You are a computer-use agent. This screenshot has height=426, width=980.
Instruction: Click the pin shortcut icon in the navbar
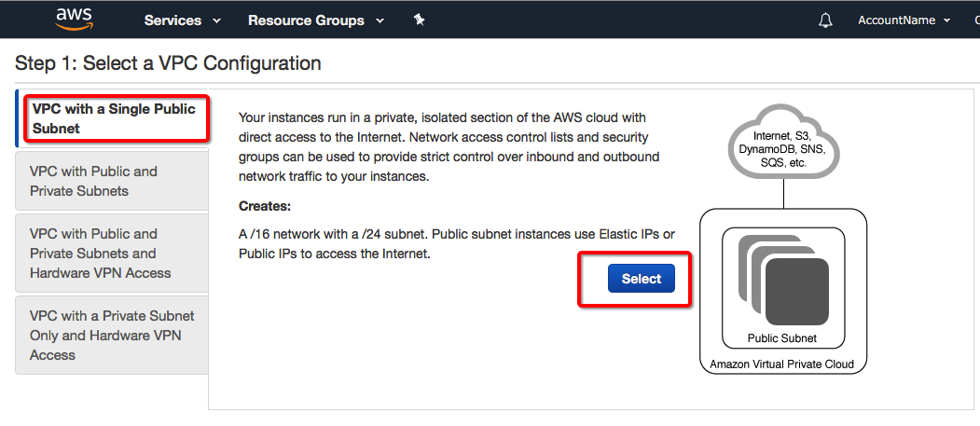[420, 21]
